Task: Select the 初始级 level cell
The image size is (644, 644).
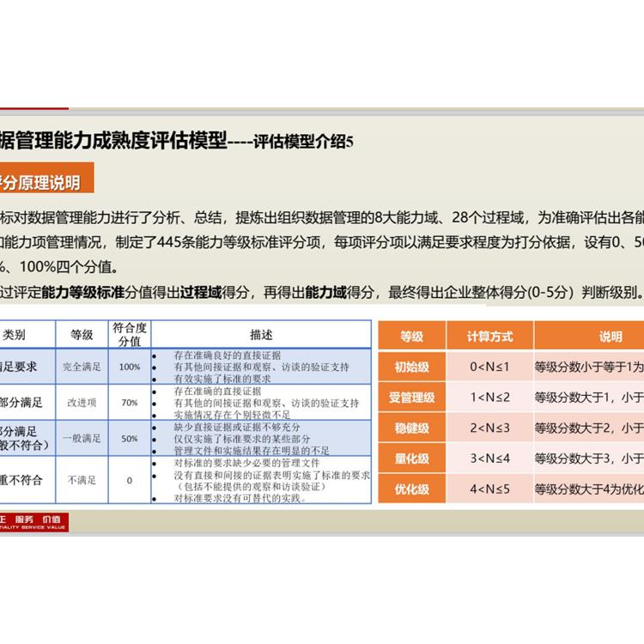Action: (412, 367)
